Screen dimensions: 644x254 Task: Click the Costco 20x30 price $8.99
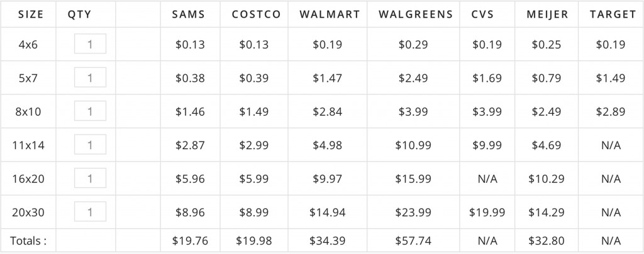pos(254,212)
